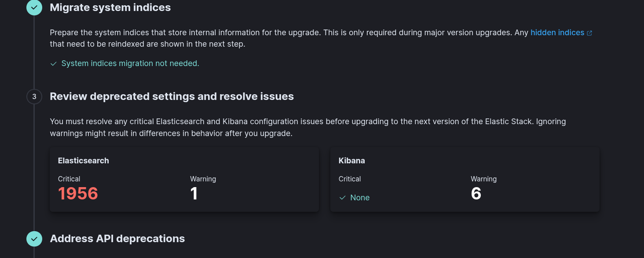The width and height of the screenshot is (644, 258).
Task: Select the 1956 critical Elasticsearch issues count
Action: pos(78,194)
